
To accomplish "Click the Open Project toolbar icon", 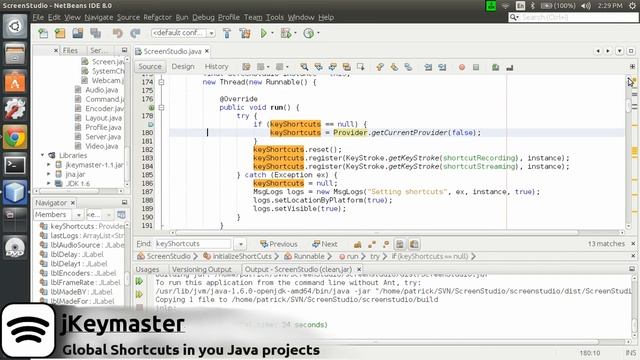I will click(x=78, y=33).
